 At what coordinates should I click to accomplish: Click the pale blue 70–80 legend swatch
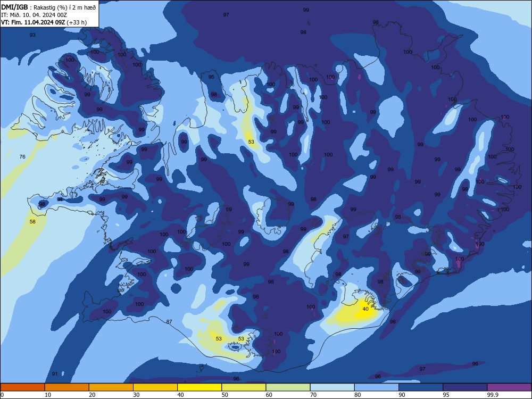[332, 387]
